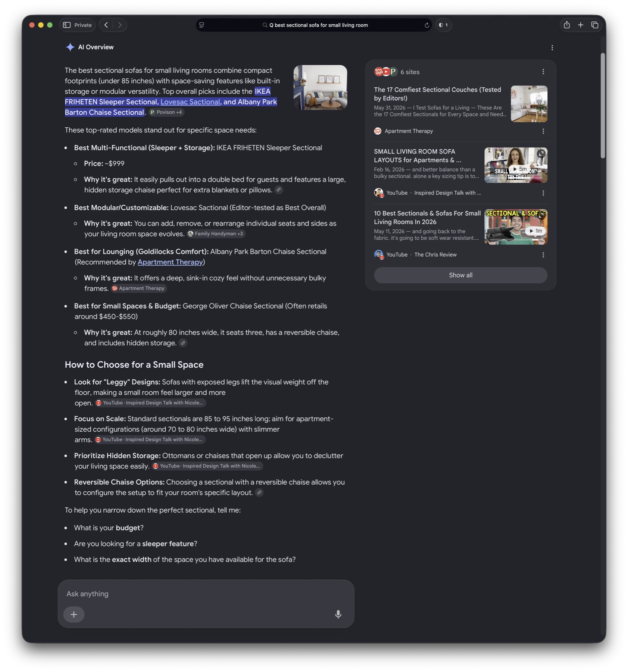Open YouTube source chip after Leggy Designs
This screenshot has width=628, height=672.
pyautogui.click(x=150, y=403)
